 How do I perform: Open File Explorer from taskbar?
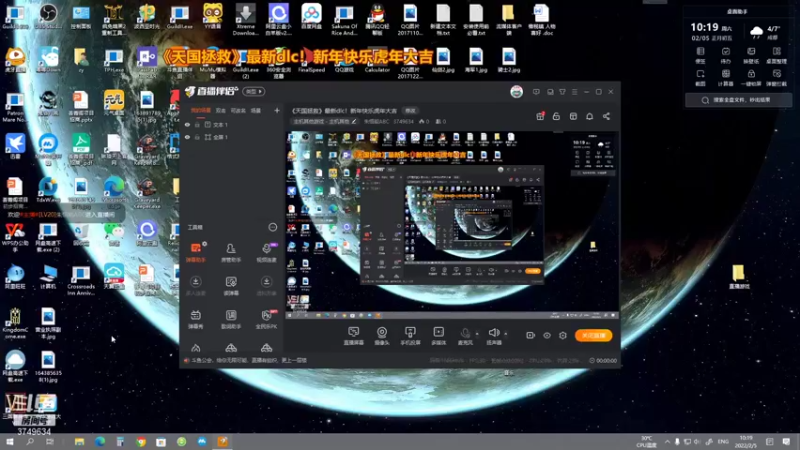click(79, 441)
